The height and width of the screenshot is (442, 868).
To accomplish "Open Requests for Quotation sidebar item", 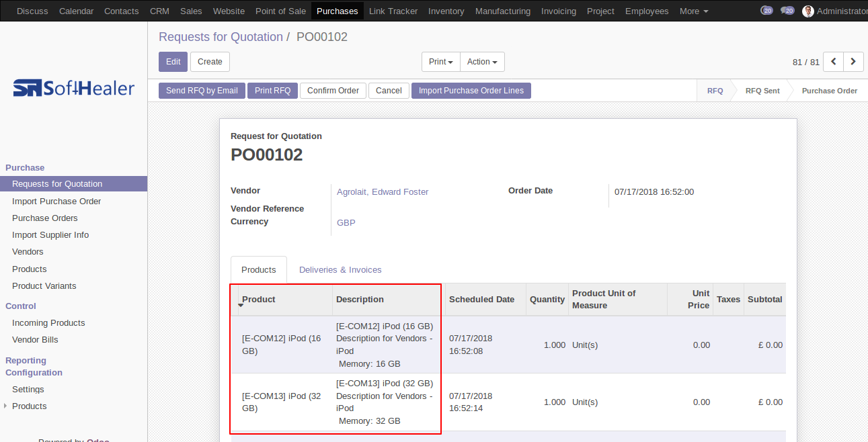I will pos(73,184).
